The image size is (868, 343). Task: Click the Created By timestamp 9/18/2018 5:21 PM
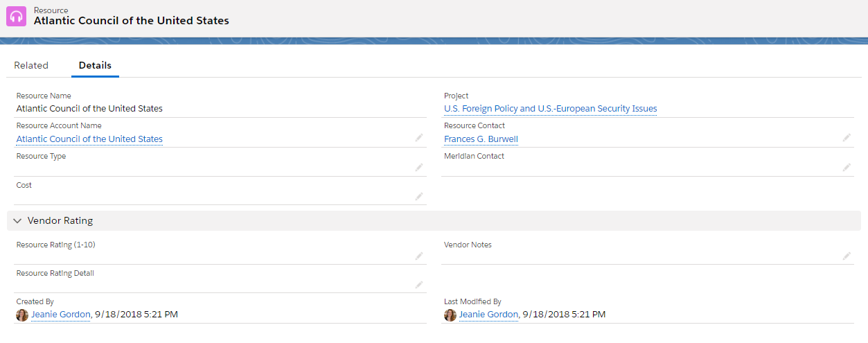[136, 315]
